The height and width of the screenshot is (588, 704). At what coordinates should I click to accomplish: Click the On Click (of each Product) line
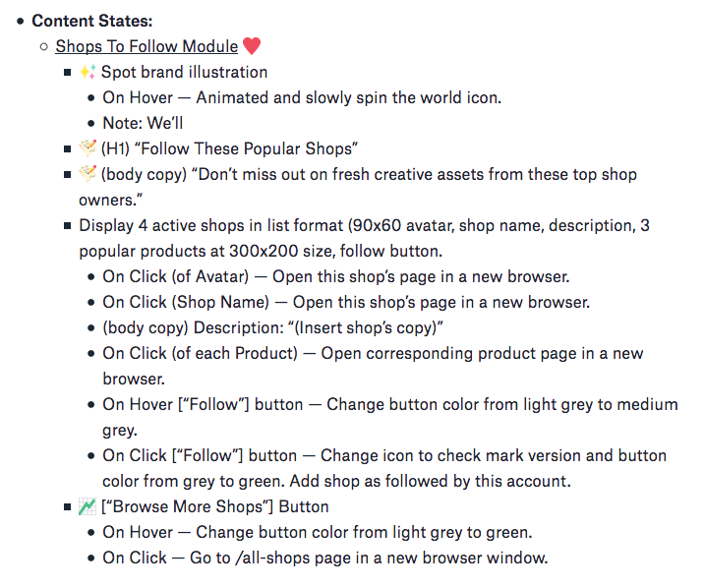pyautogui.click(x=373, y=353)
